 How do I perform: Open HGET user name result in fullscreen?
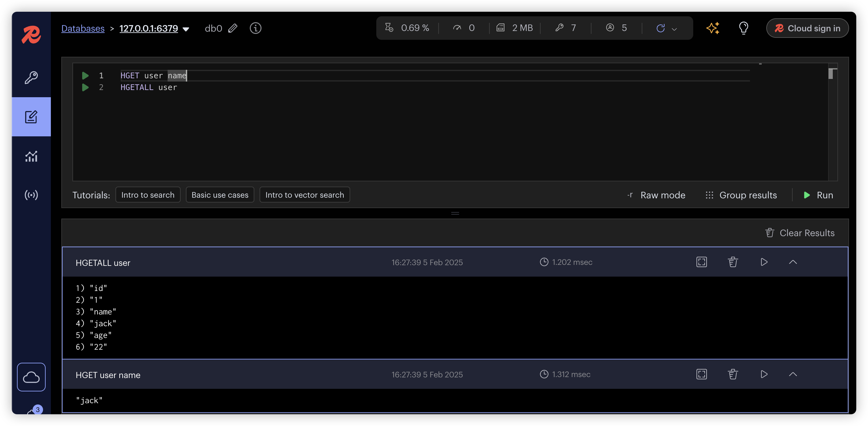702,374
